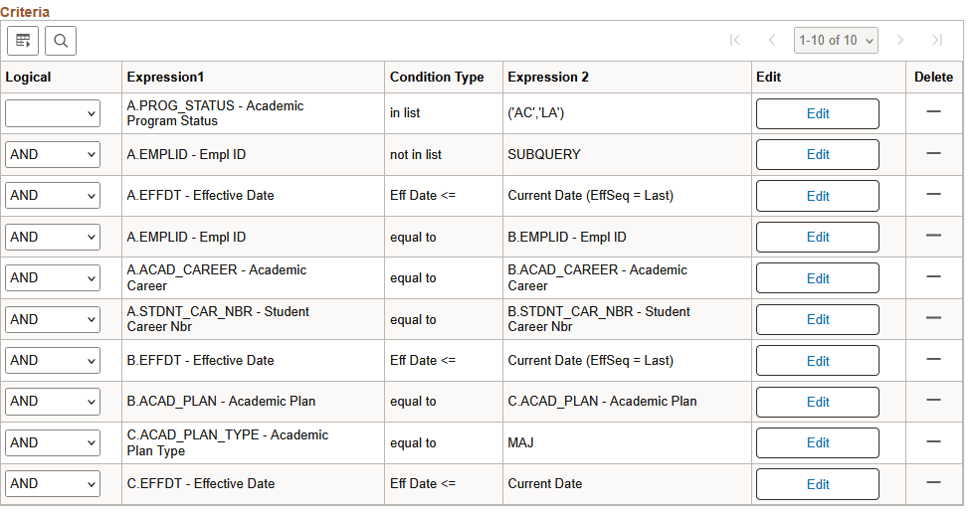Viewport: 980px width, 514px height.
Task: Click the personalize grid icon
Action: (23, 41)
